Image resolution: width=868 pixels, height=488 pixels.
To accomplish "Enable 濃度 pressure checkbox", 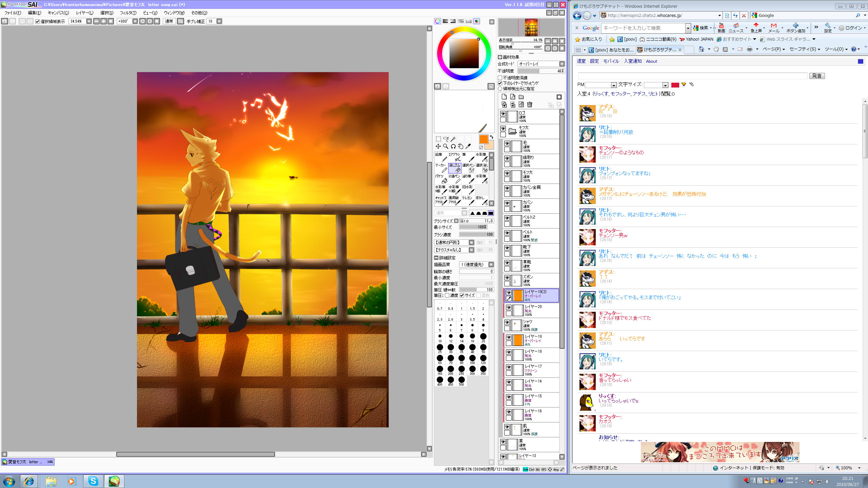I will pyautogui.click(x=447, y=296).
